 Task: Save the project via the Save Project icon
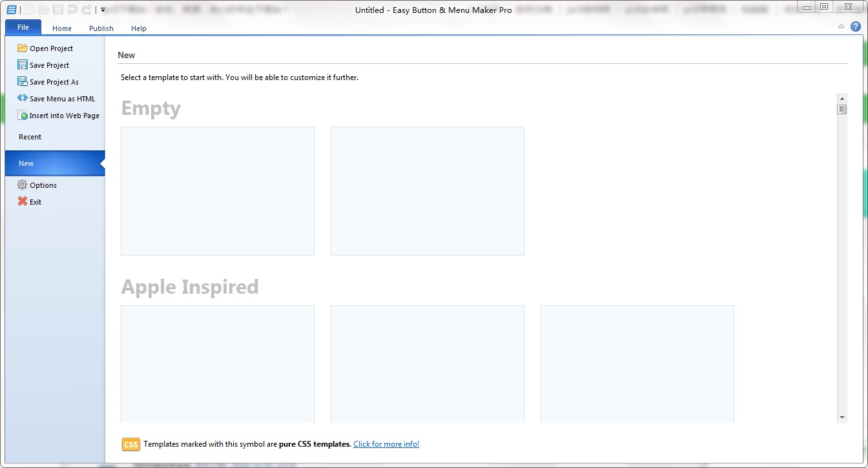tap(21, 65)
